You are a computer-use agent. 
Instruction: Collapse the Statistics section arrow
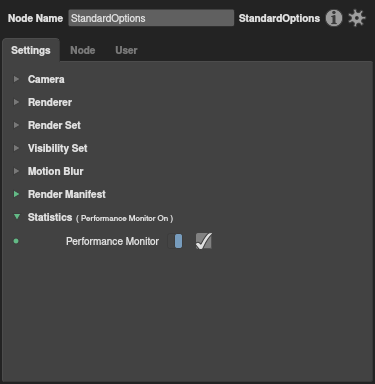pos(17,217)
